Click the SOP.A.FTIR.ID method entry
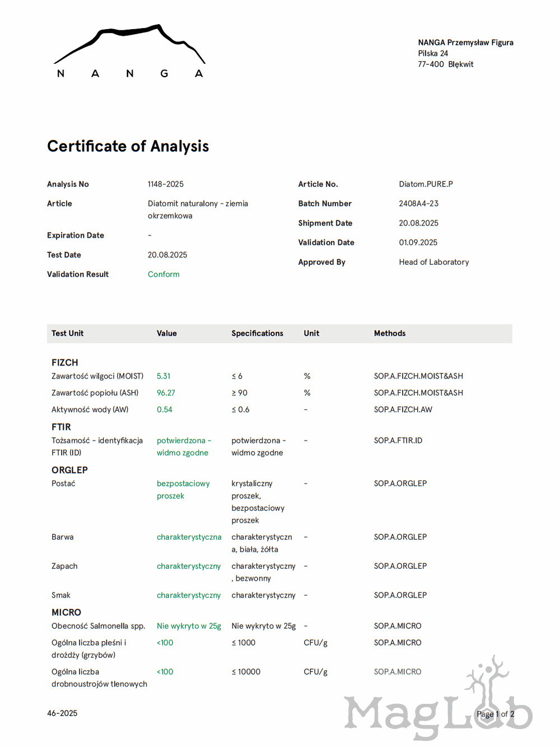 (398, 441)
